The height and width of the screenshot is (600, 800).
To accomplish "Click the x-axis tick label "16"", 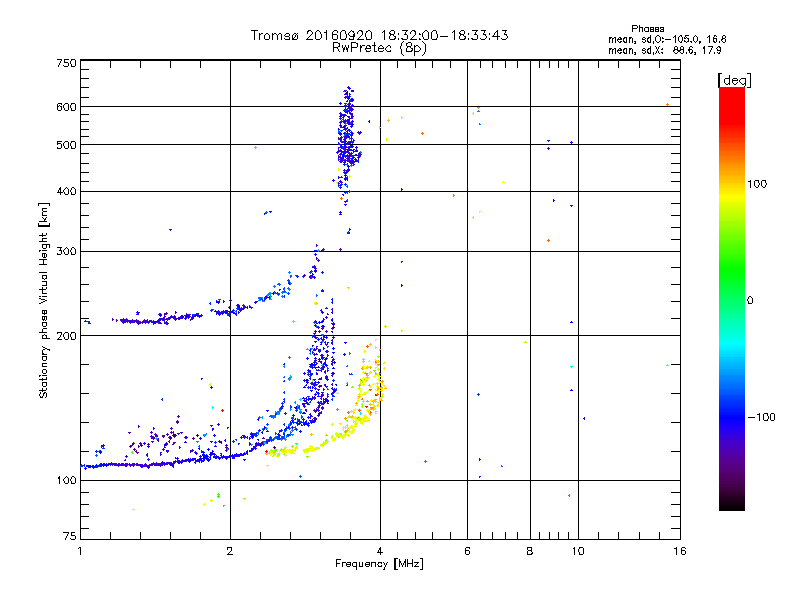I will pos(680,551).
